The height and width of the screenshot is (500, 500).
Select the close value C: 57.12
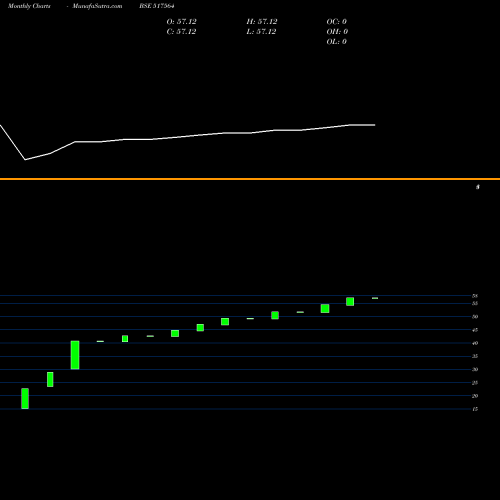182,32
